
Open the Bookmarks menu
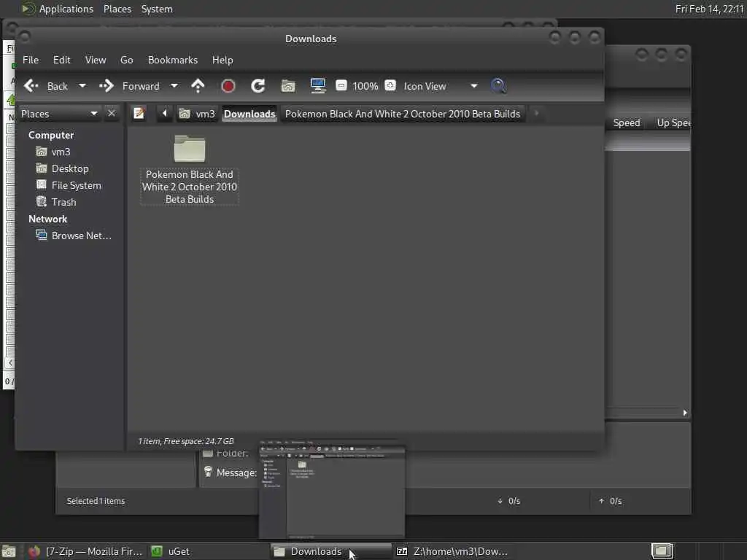pos(172,60)
